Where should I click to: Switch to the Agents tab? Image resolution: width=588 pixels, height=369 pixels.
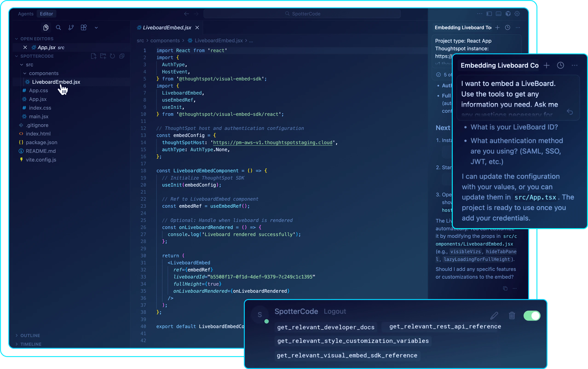click(26, 14)
